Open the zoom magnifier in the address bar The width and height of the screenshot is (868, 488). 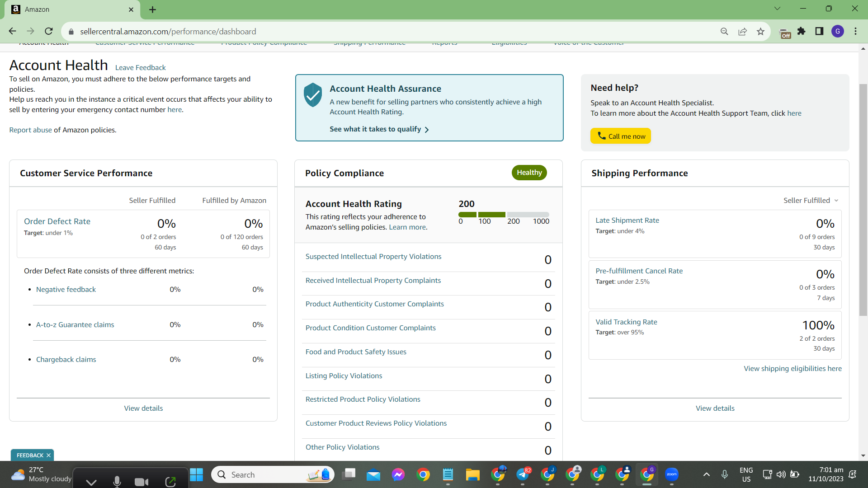tap(724, 31)
